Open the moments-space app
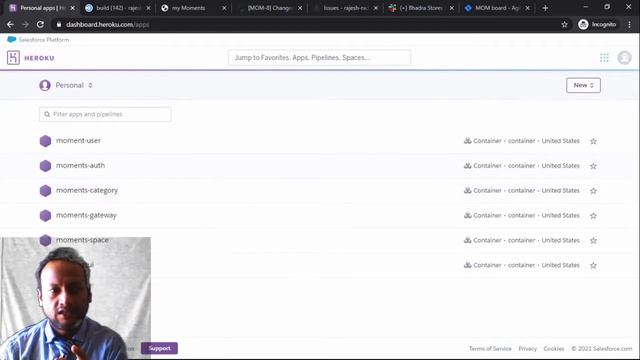Screen dimensions: 640x360 pyautogui.click(x=82, y=240)
